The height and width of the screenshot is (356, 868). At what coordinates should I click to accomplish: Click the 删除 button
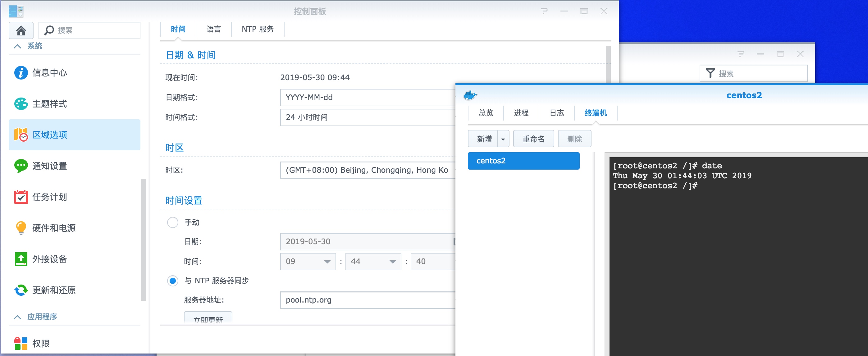pyautogui.click(x=574, y=139)
